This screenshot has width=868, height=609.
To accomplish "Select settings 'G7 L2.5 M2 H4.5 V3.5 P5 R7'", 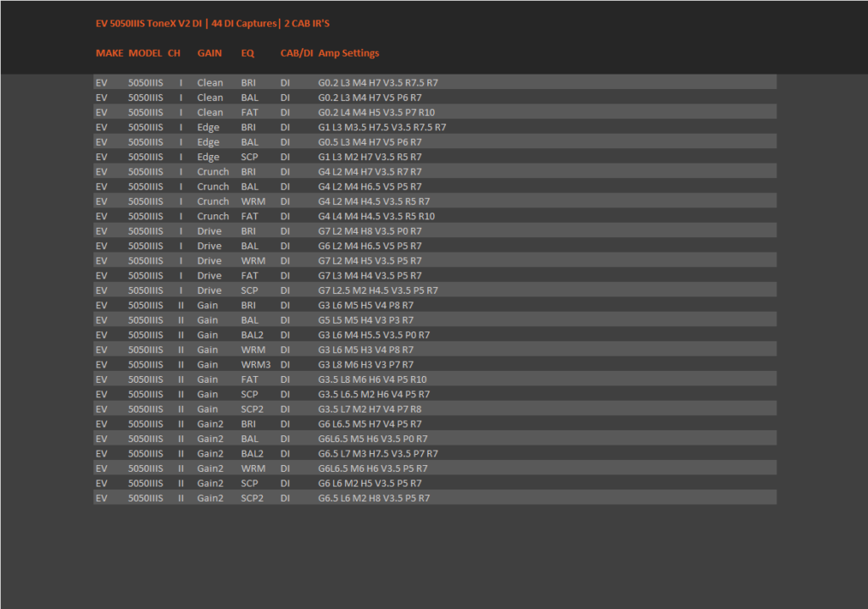I will click(378, 291).
